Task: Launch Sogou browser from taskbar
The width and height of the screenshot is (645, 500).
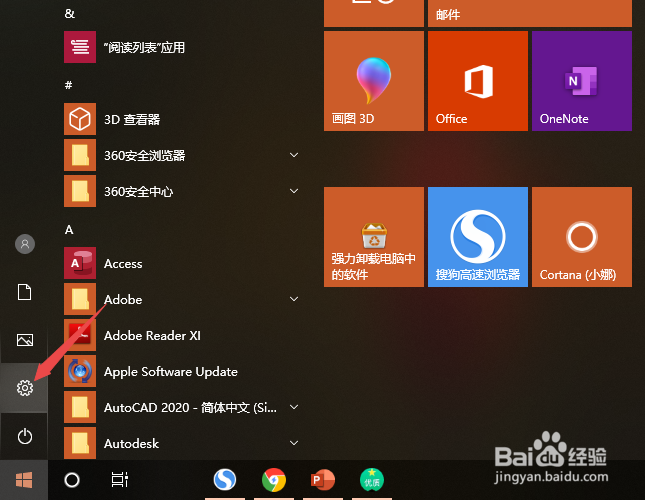Action: [x=225, y=480]
